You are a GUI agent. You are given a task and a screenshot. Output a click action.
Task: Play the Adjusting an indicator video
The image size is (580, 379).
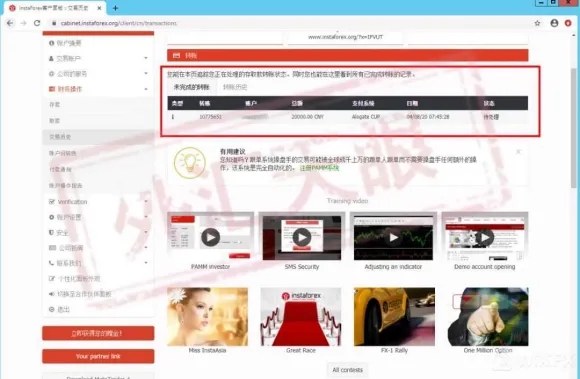(393, 237)
